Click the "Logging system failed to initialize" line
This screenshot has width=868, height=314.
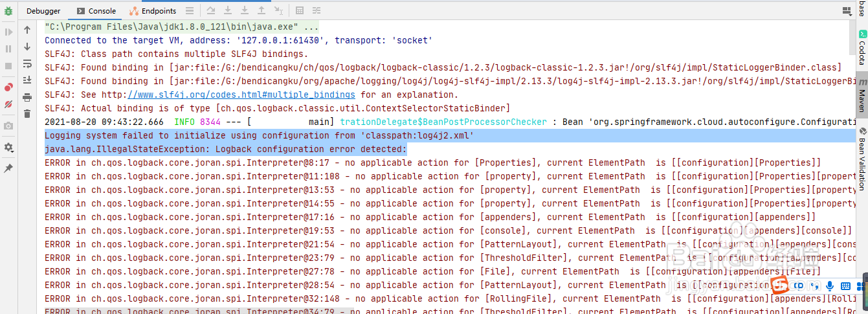260,135
